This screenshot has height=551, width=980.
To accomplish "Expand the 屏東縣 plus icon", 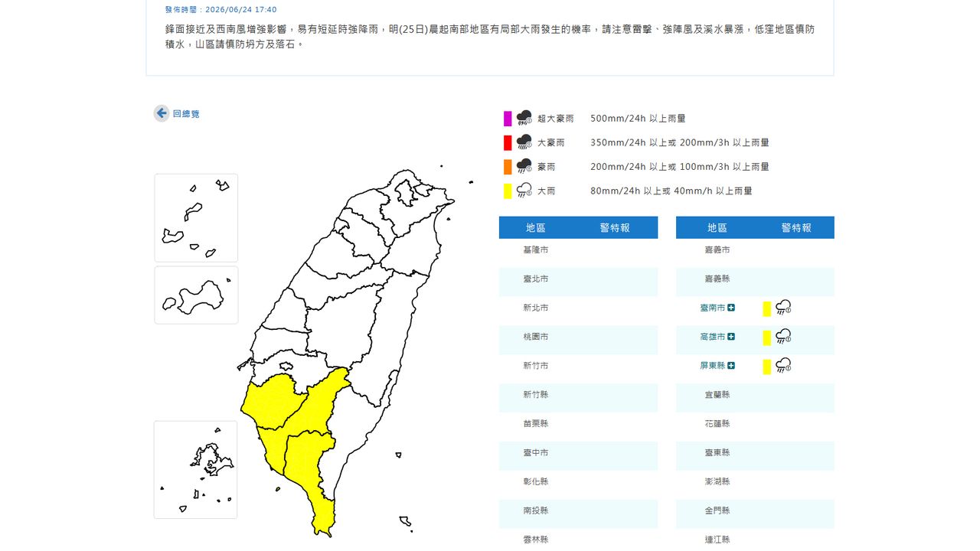I will [x=731, y=366].
